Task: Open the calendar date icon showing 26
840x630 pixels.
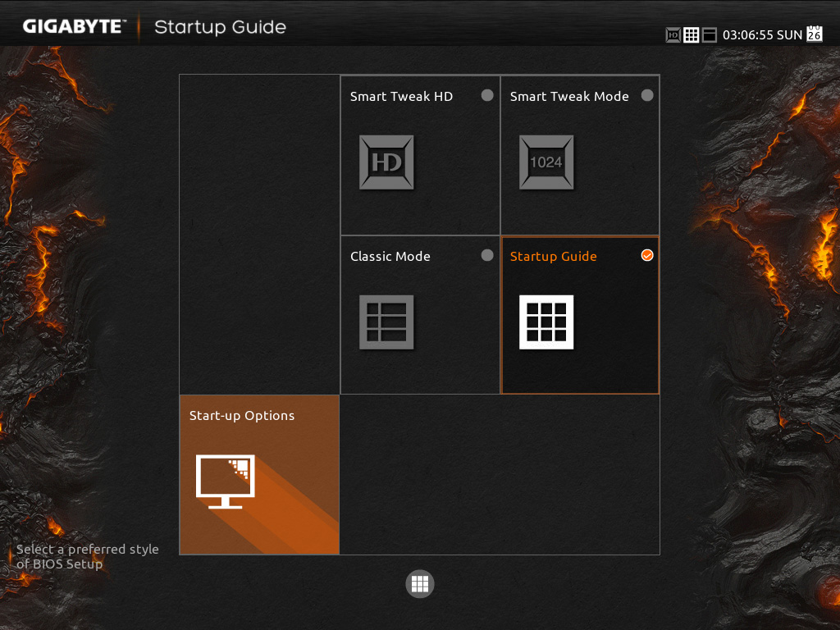Action: [x=814, y=34]
